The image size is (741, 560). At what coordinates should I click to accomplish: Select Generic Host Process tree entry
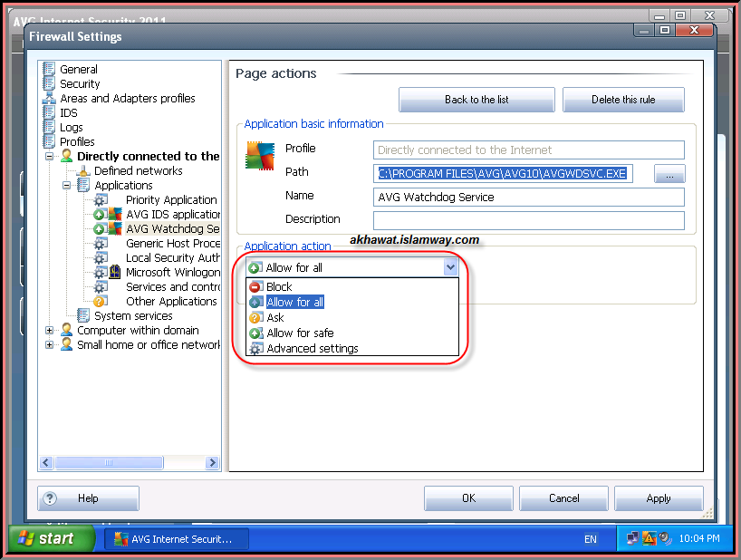(x=173, y=244)
